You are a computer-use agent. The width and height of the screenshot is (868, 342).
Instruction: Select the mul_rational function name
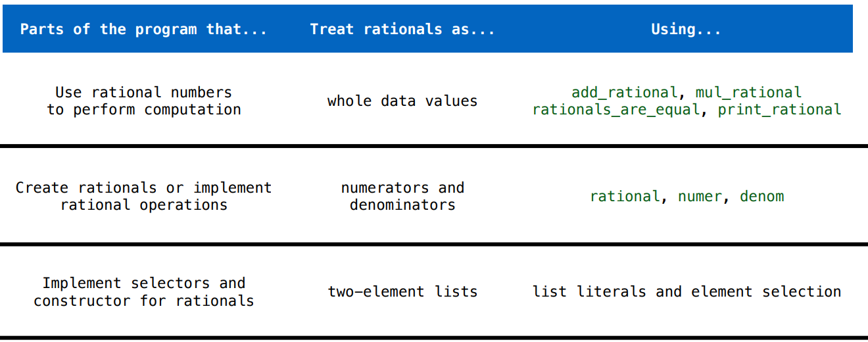pyautogui.click(x=748, y=93)
